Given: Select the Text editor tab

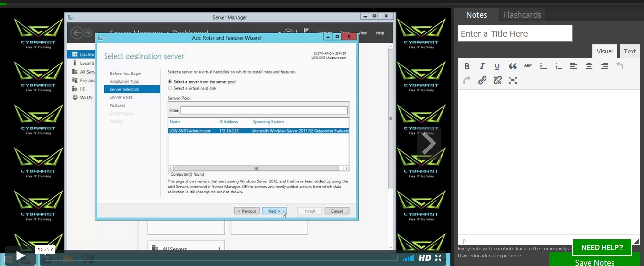Looking at the screenshot, I should tap(630, 51).
